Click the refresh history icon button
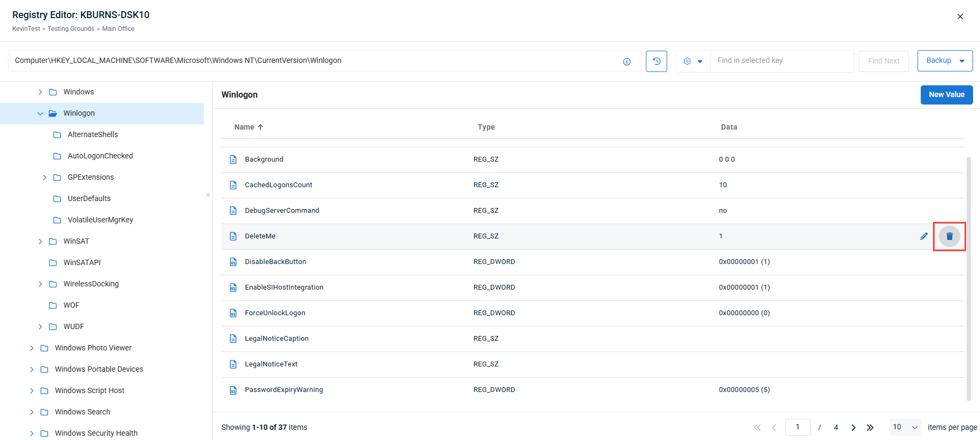Image resolution: width=980 pixels, height=440 pixels. click(x=656, y=61)
